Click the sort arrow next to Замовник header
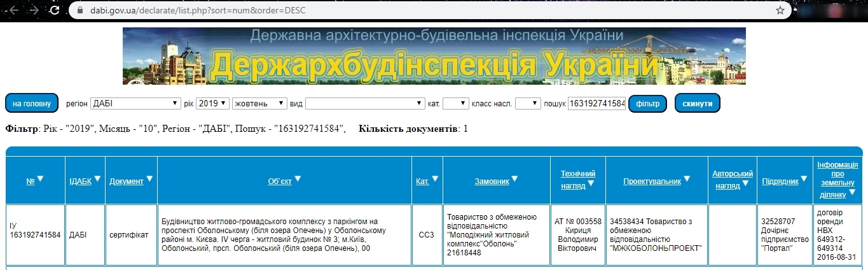Viewport: 868px width, 270px height. 515,180
